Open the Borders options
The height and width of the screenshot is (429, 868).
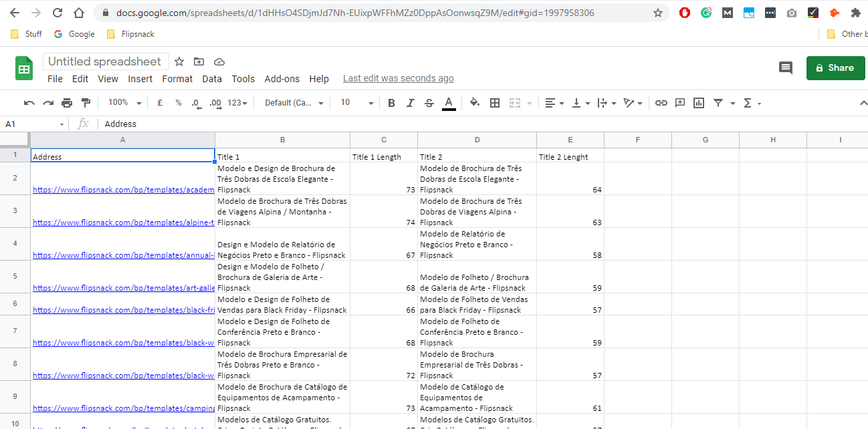coord(495,103)
